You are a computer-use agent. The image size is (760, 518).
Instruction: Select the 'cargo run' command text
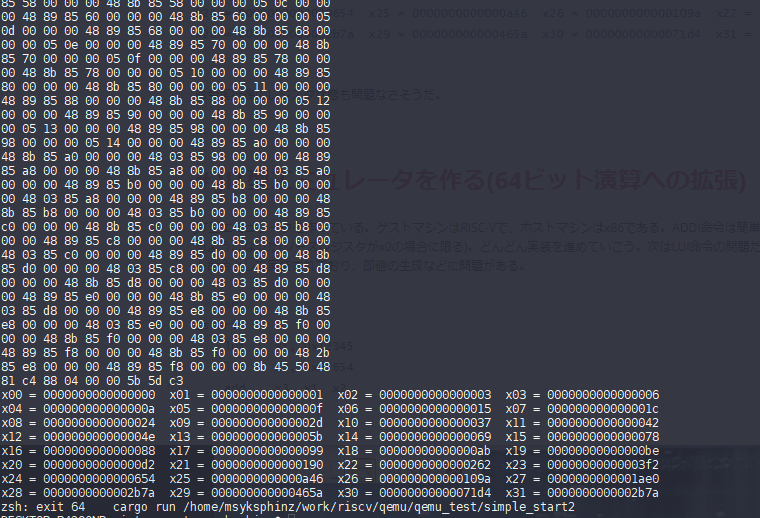(144, 507)
